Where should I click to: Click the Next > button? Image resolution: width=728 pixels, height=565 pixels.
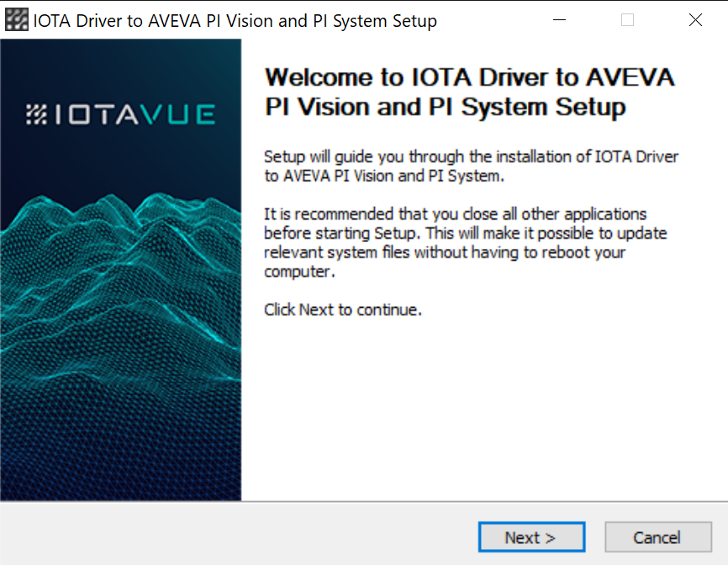tap(531, 537)
